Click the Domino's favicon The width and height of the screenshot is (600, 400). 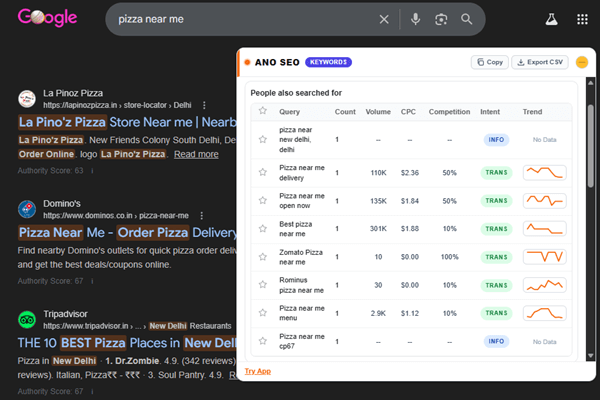[x=27, y=209]
